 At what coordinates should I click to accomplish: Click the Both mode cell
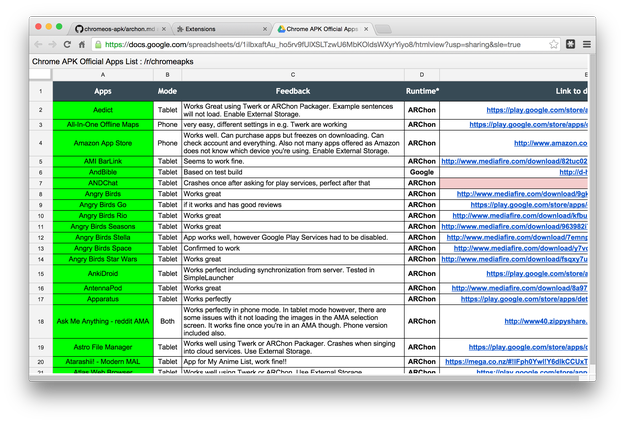[167, 321]
